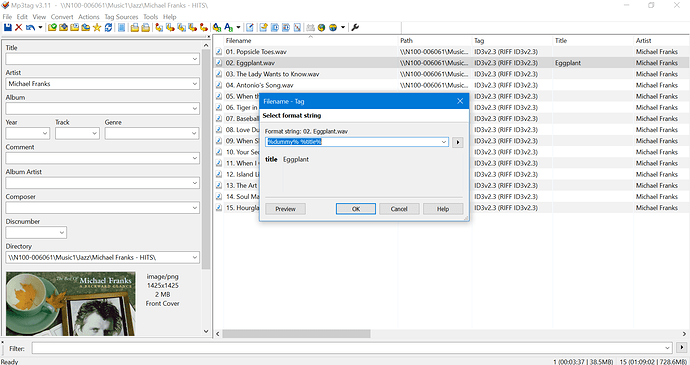Open the Convert menu
Viewport: 690px width, 365px height.
[62, 17]
